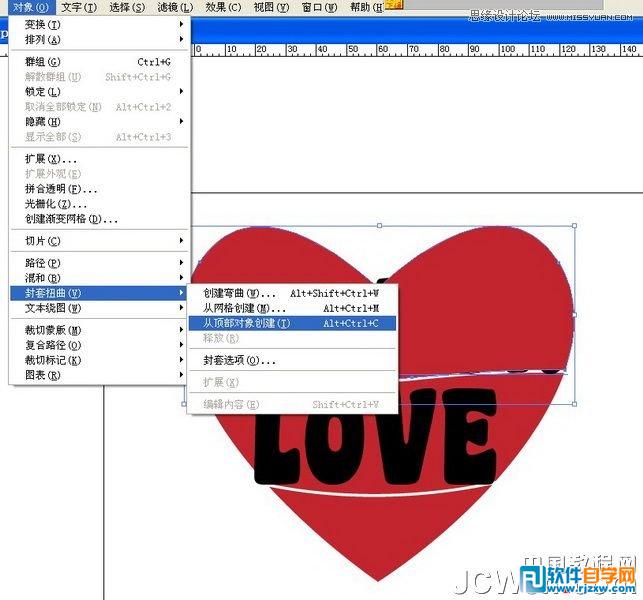This screenshot has width=643, height=600.
Task: Expand the 隐藏(H) submenu
Action: [x=100, y=121]
